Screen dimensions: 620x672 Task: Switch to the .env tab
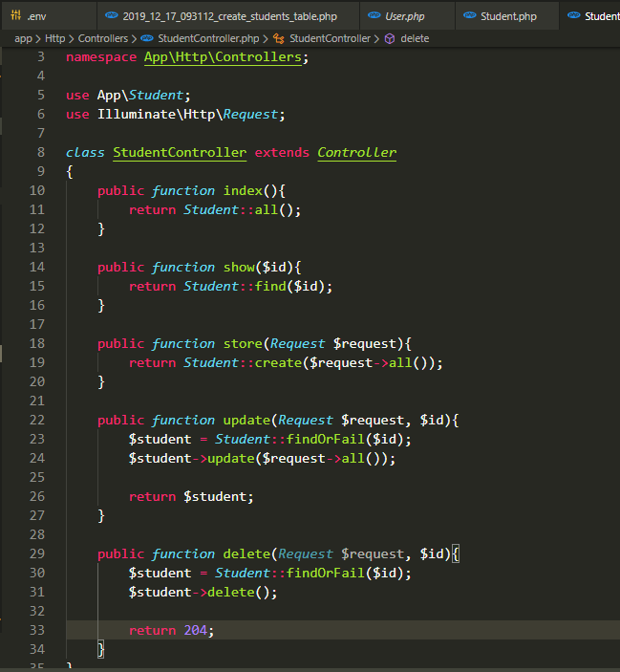(48, 16)
